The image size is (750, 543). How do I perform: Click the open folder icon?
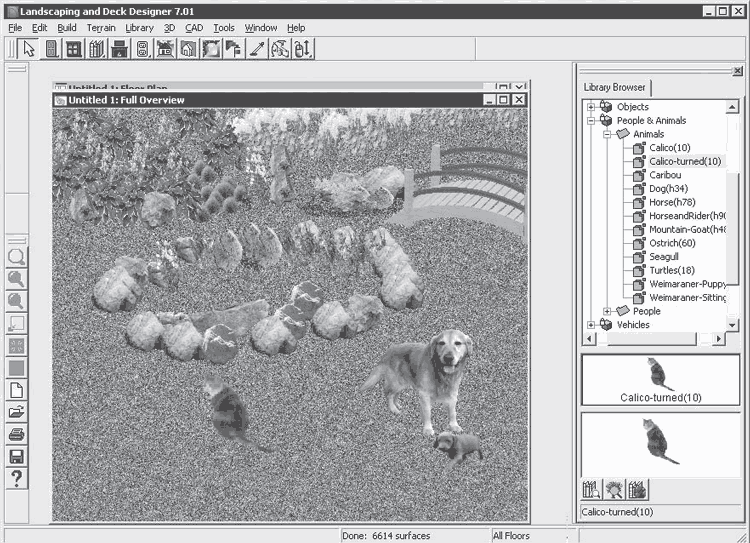click(16, 412)
